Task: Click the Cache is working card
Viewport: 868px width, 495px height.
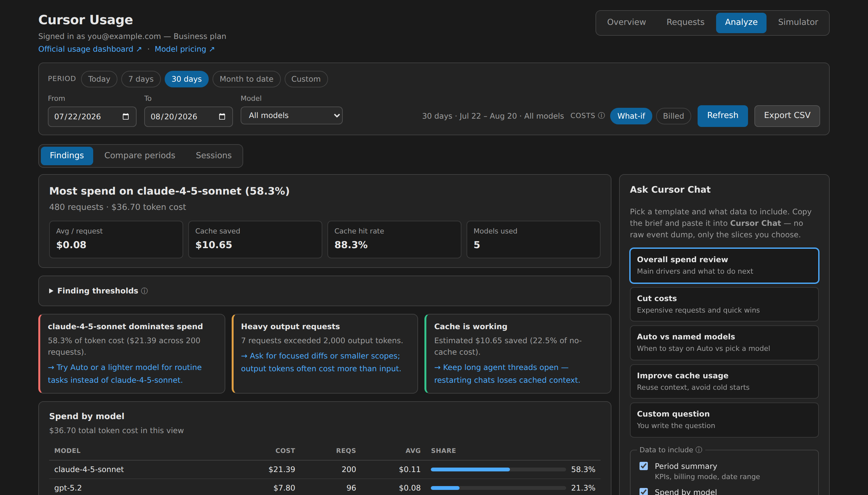Action: coord(518,354)
